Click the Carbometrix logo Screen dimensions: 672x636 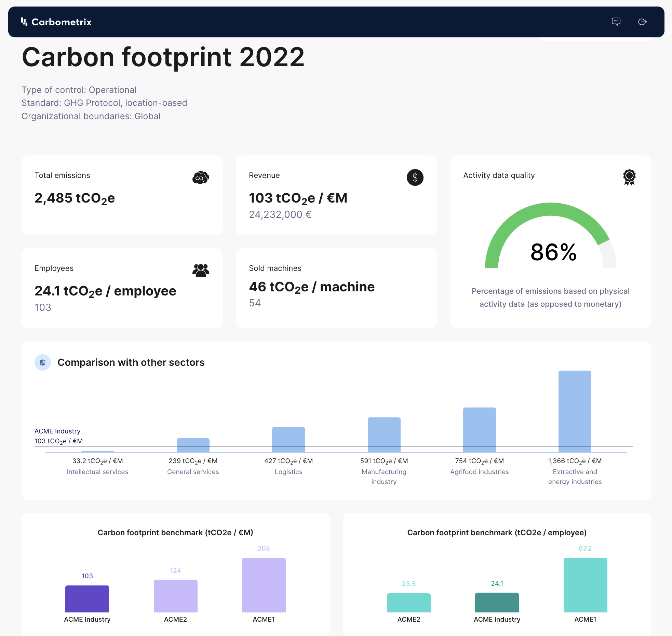coord(56,22)
